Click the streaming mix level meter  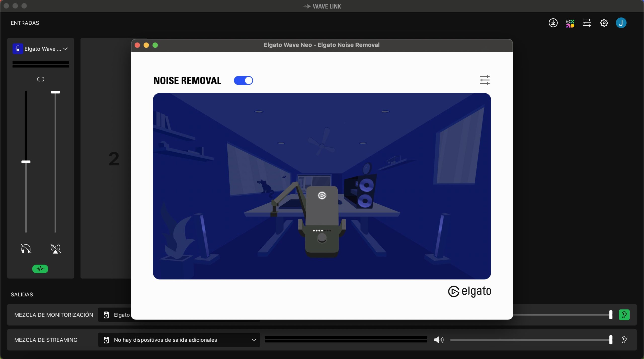pos(346,339)
